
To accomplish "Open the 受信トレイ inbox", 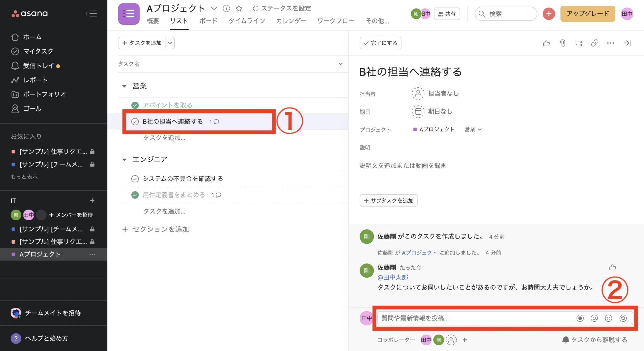I will point(40,66).
